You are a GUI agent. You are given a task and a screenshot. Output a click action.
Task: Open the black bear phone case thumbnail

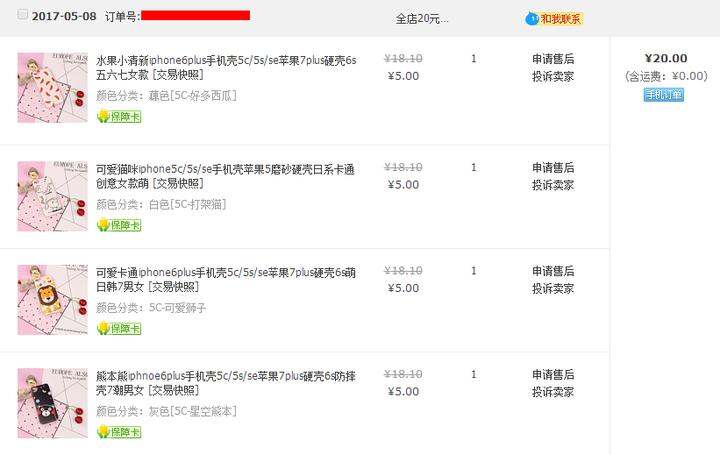click(x=52, y=403)
